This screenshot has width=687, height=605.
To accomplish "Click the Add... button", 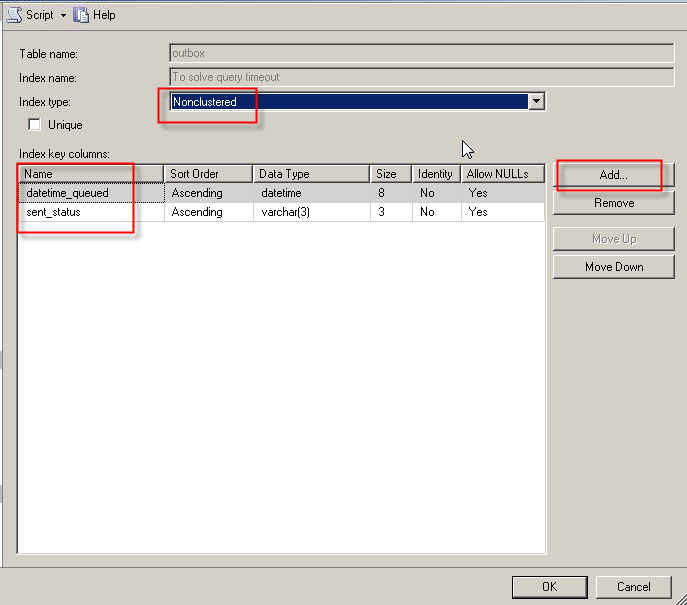I will pyautogui.click(x=613, y=175).
